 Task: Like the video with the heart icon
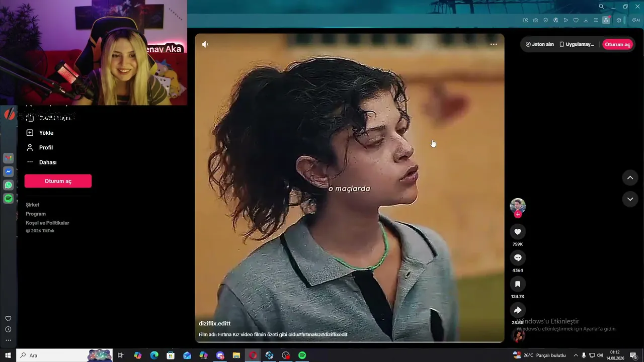(518, 232)
